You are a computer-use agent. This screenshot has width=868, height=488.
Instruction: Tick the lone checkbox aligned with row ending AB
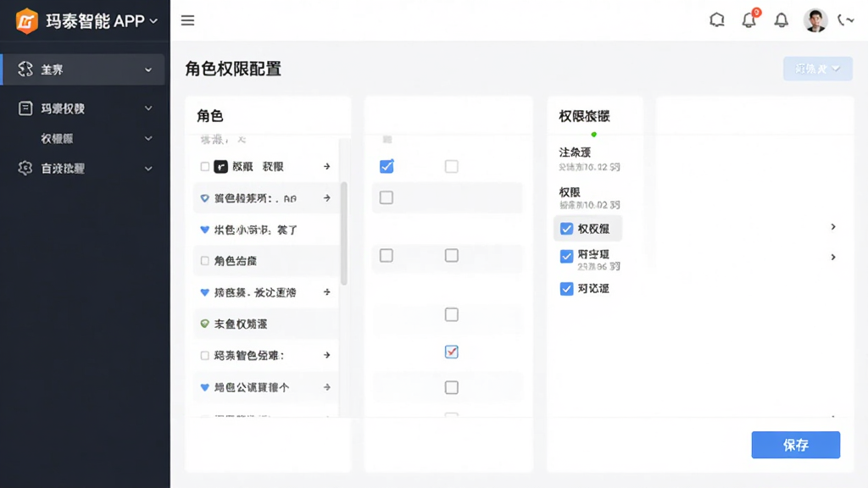coord(387,197)
